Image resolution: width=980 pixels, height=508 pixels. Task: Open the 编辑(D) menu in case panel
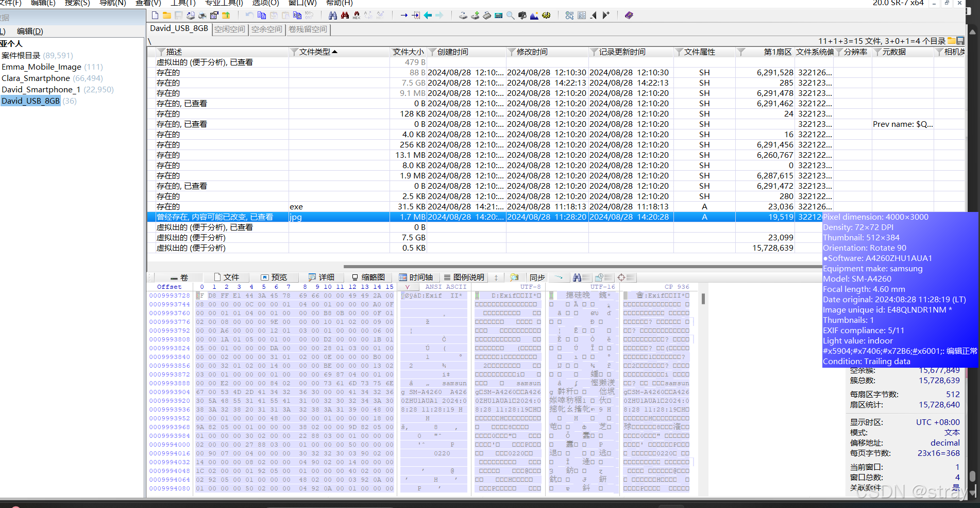[30, 31]
